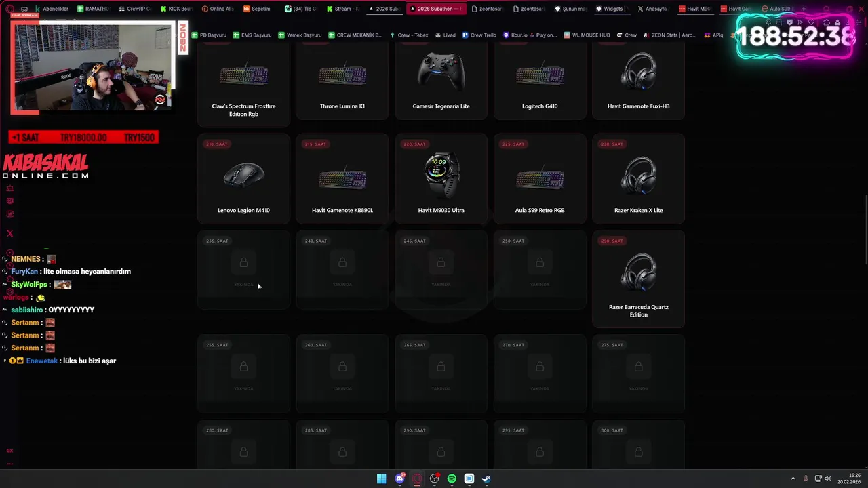Click the Opera GX taskbar icon
Image resolution: width=868 pixels, height=488 pixels.
(417, 479)
